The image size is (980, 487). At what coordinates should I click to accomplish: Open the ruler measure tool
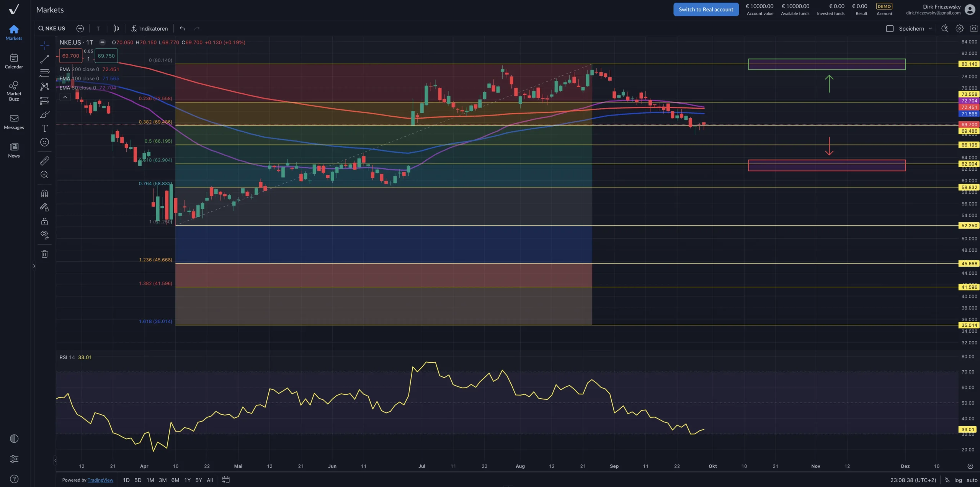click(x=44, y=161)
